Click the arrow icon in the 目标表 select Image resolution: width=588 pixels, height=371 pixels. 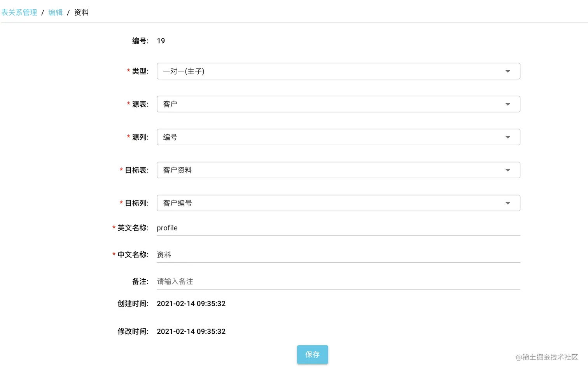tap(507, 170)
